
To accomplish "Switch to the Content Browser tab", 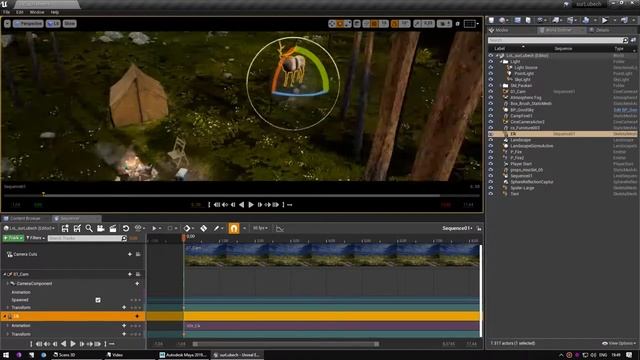I will click(x=25, y=219).
